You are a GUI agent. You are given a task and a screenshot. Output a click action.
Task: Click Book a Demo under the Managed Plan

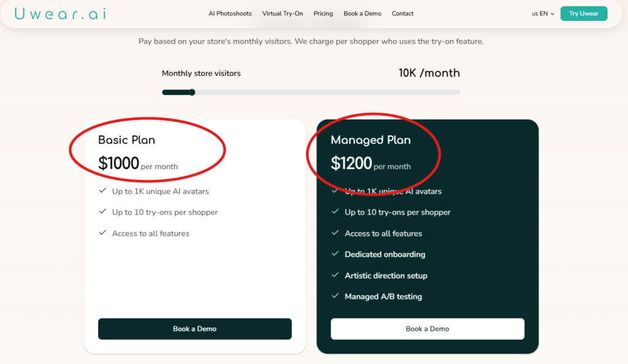coord(427,328)
